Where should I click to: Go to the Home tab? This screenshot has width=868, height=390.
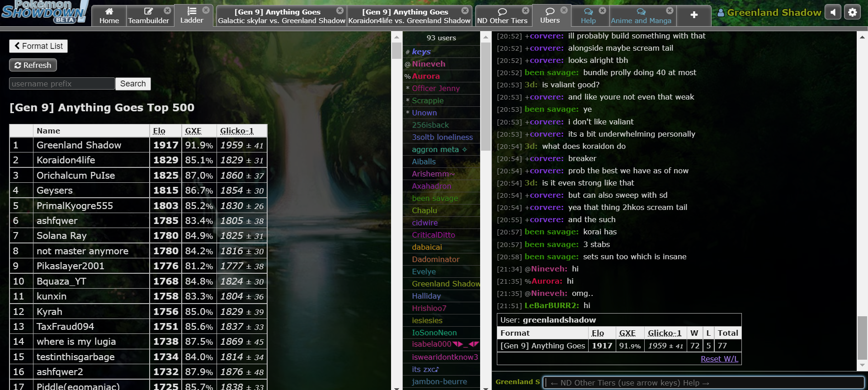109,16
